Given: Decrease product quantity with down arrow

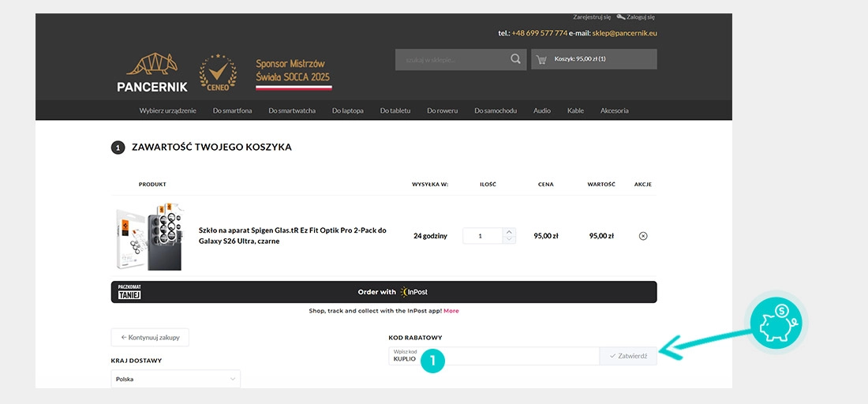Looking at the screenshot, I should coord(508,240).
